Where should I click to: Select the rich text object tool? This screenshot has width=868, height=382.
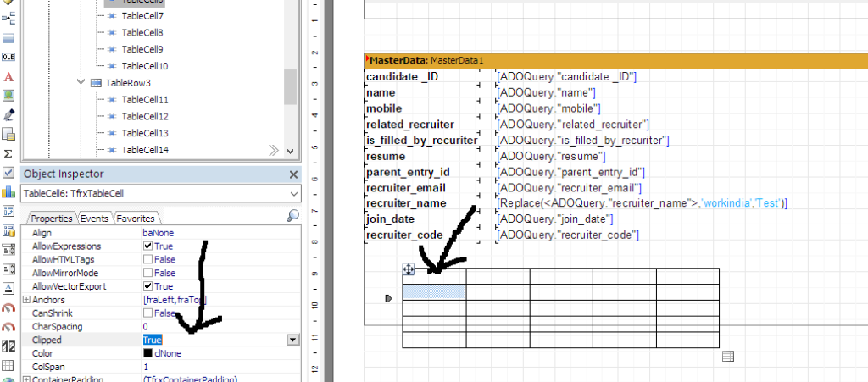pyautogui.click(x=8, y=249)
